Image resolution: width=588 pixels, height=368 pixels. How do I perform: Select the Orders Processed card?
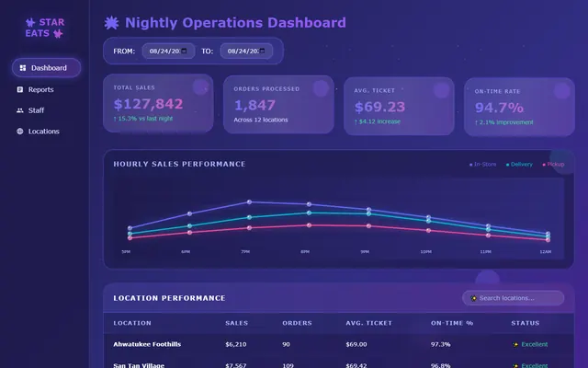click(278, 104)
